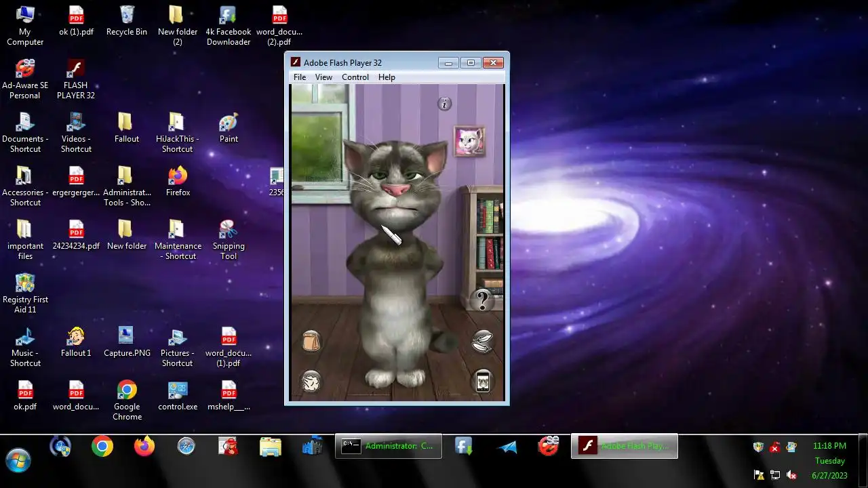Viewport: 868px width, 488px height.
Task: Click the muted volume tray icon
Action: point(791,475)
